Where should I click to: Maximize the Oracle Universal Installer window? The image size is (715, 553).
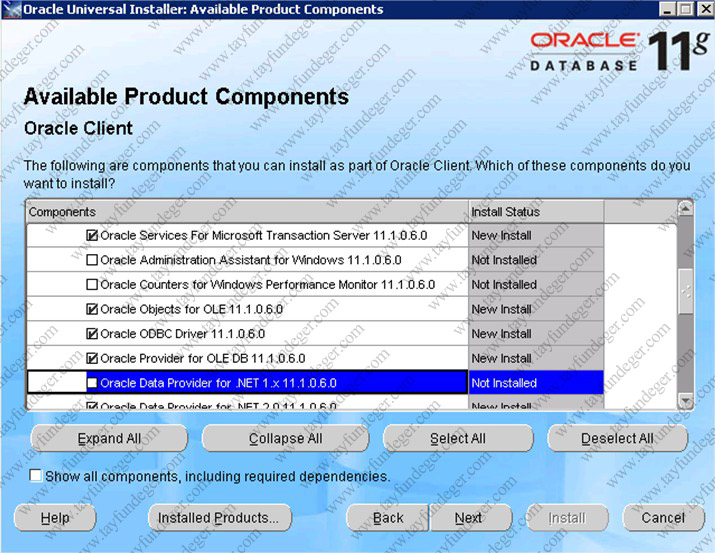[685, 10]
